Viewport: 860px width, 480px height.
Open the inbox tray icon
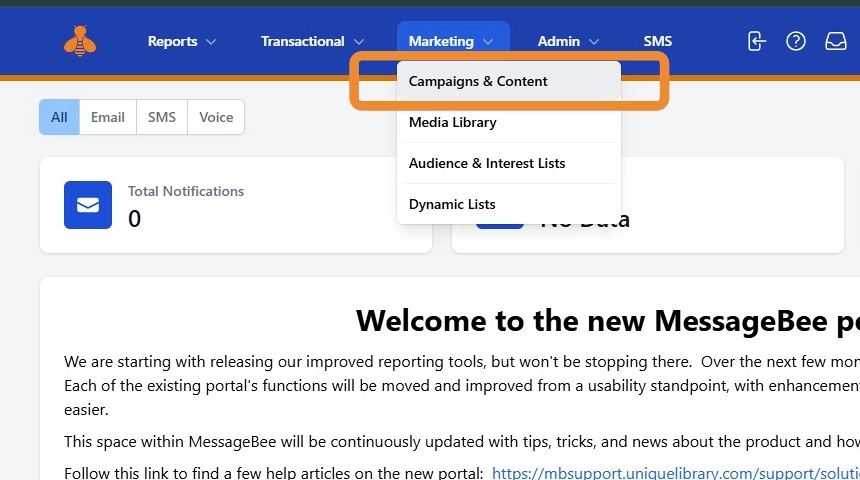pyautogui.click(x=836, y=41)
